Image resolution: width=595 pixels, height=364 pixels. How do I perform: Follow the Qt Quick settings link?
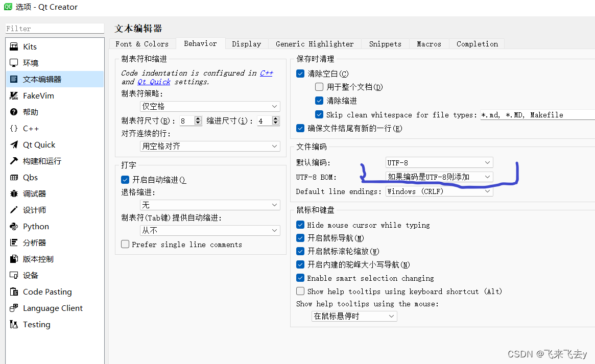coord(154,82)
